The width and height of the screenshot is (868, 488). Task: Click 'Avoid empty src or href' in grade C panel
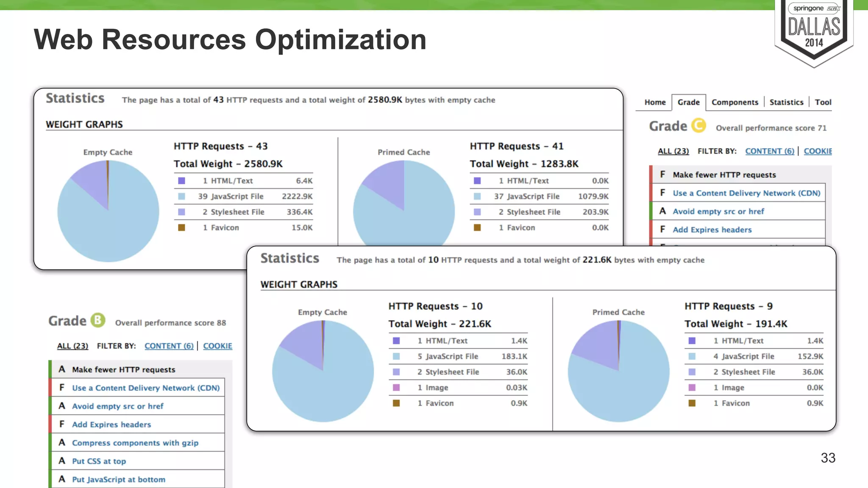[718, 211]
